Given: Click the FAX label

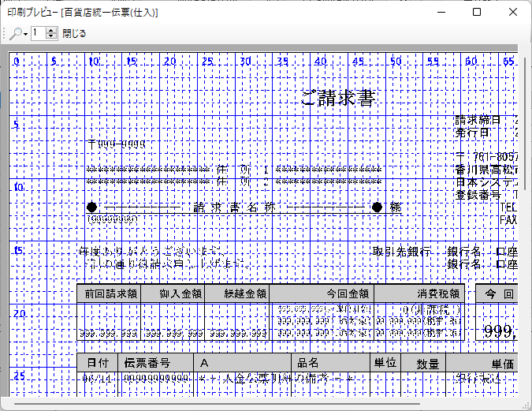Looking at the screenshot, I should pyautogui.click(x=508, y=220).
